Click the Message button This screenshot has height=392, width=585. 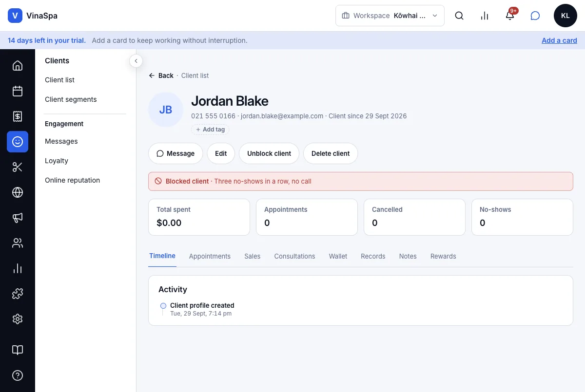click(x=175, y=153)
